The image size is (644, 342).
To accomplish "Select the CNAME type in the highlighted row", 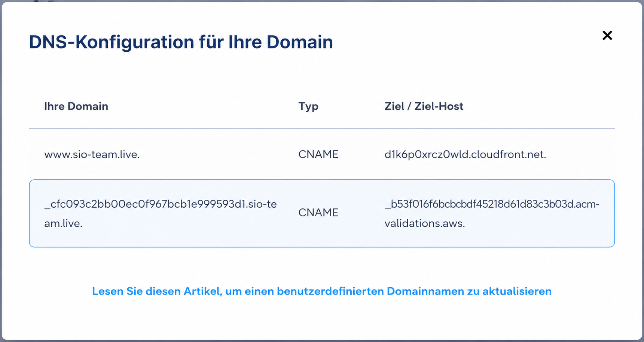I will [318, 213].
